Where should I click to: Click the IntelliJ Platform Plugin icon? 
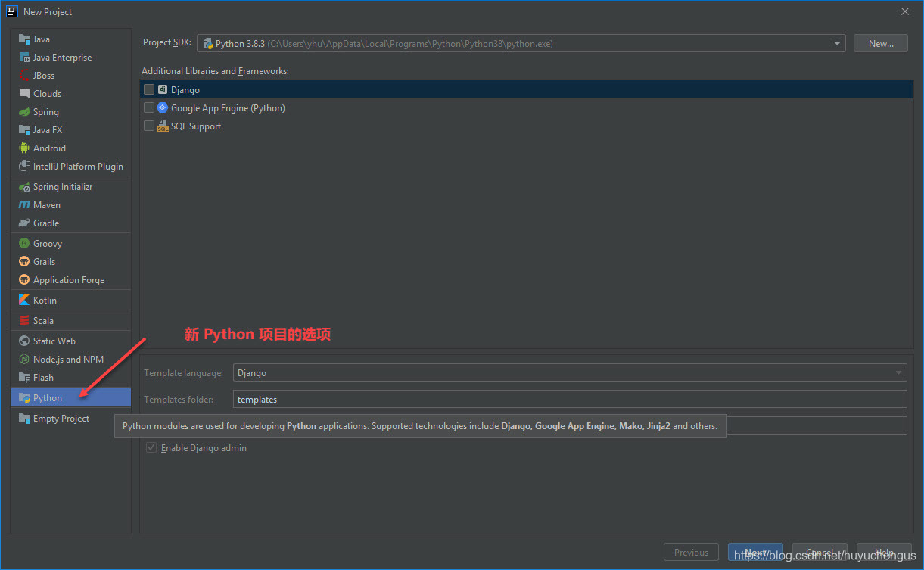point(24,167)
